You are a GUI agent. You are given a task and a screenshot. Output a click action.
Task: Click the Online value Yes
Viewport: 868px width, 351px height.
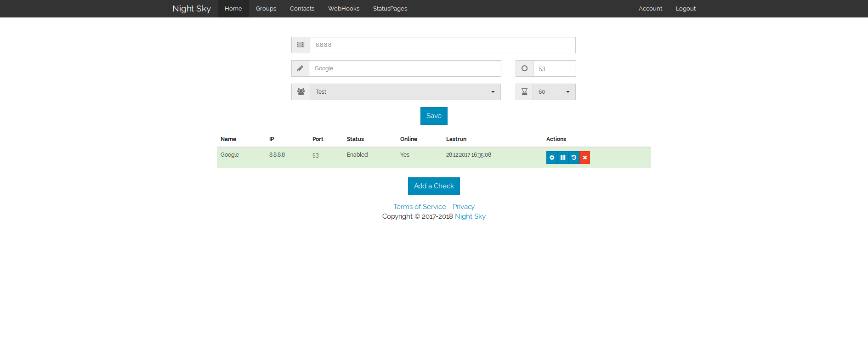coord(405,155)
